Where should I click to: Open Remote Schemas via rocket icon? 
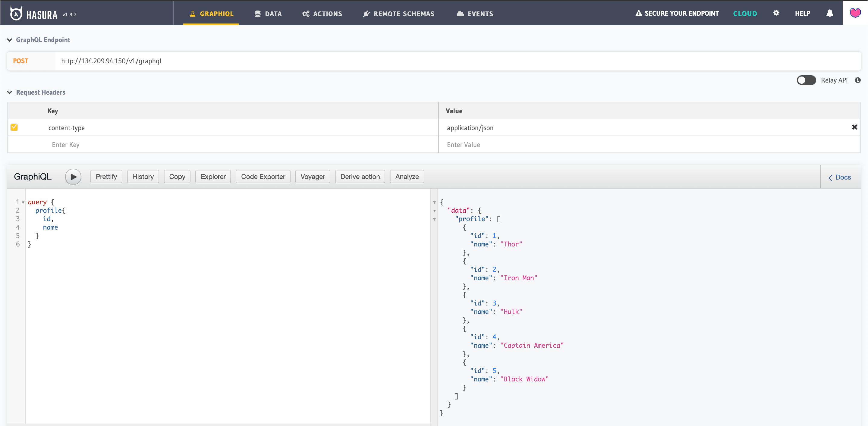click(x=366, y=14)
